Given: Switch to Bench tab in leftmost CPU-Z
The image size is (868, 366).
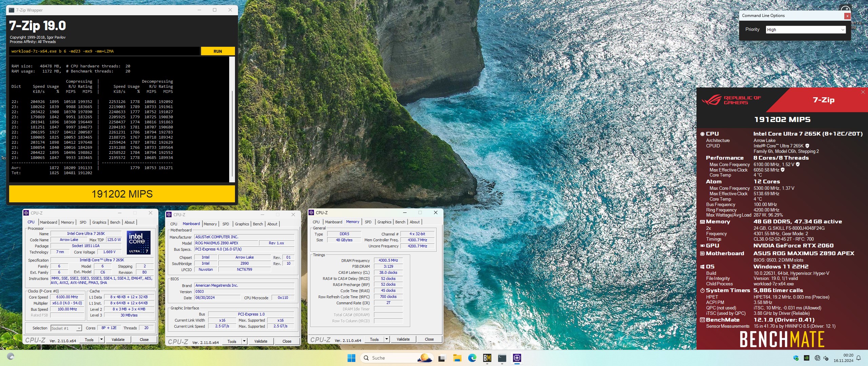Looking at the screenshot, I should pyautogui.click(x=115, y=222).
